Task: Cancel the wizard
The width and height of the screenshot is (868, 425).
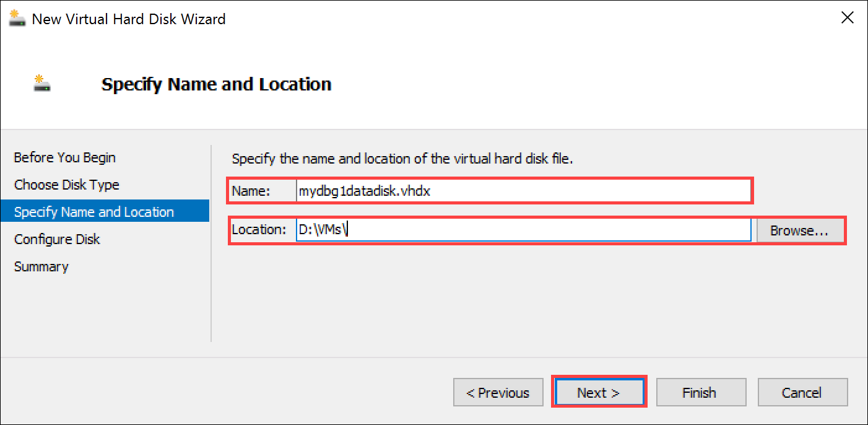Action: click(802, 392)
